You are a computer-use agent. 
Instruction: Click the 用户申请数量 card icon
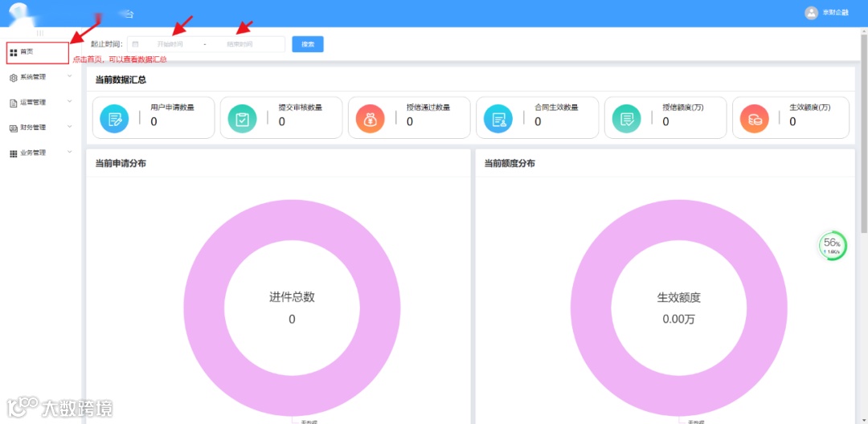point(114,119)
